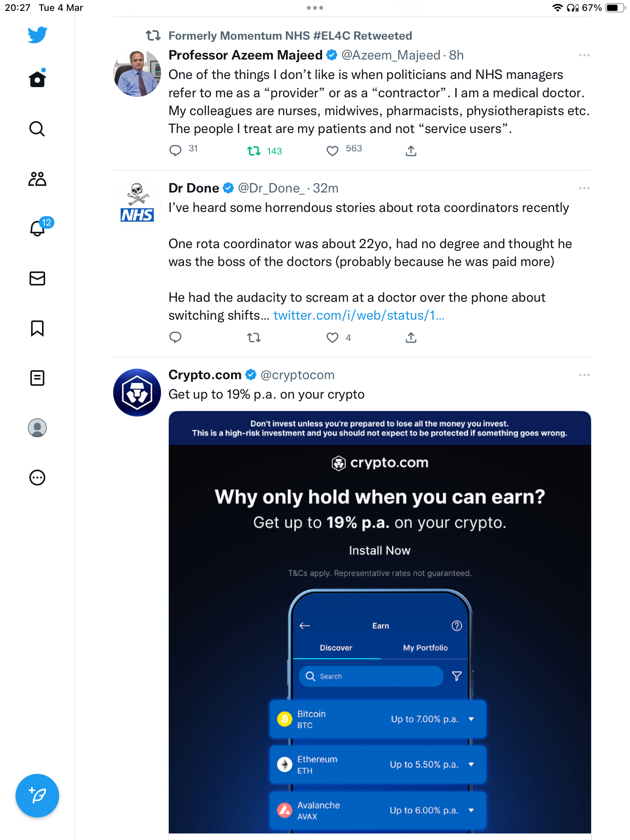Viewport: 630px width, 840px height.
Task: Open the More circle icon in sidebar
Action: (x=37, y=478)
